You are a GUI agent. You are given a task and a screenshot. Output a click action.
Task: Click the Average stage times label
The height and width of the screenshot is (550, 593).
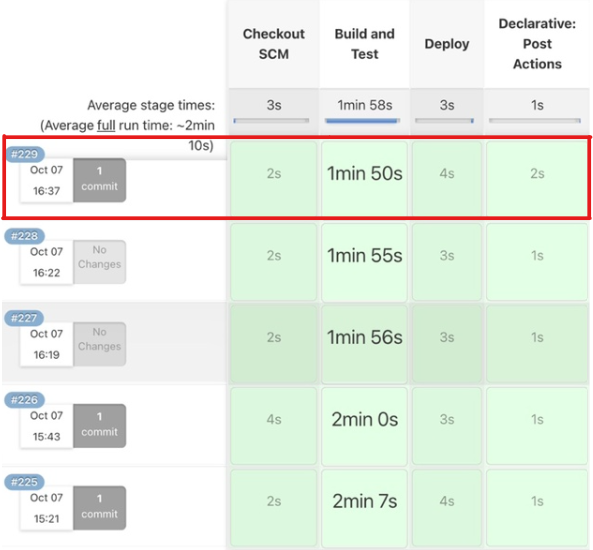coord(151,105)
